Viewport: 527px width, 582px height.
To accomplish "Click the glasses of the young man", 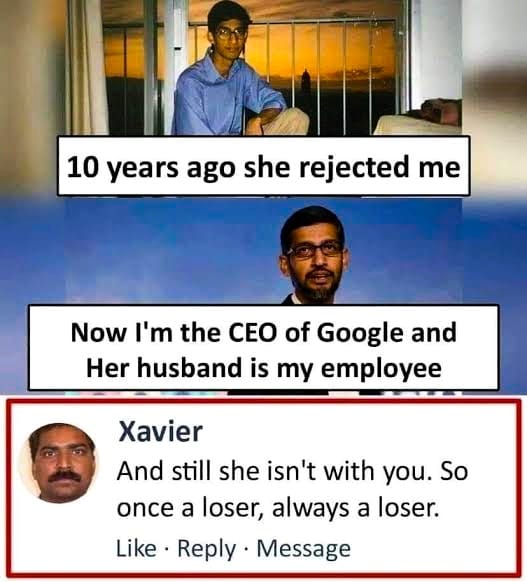I will (x=229, y=33).
